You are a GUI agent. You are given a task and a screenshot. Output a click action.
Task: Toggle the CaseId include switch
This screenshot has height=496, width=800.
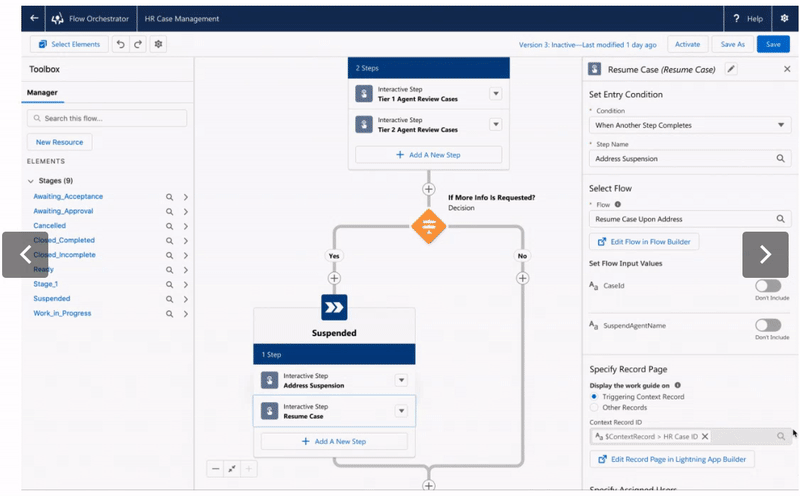768,285
